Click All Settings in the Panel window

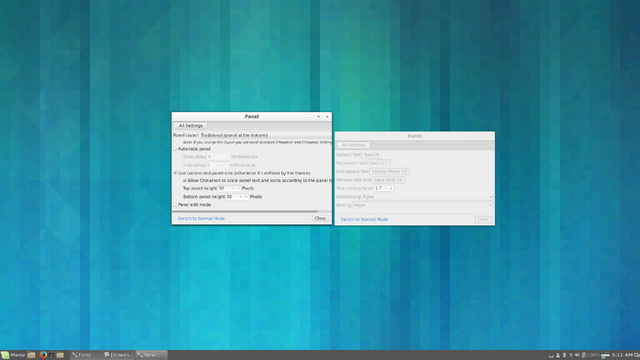click(x=191, y=126)
